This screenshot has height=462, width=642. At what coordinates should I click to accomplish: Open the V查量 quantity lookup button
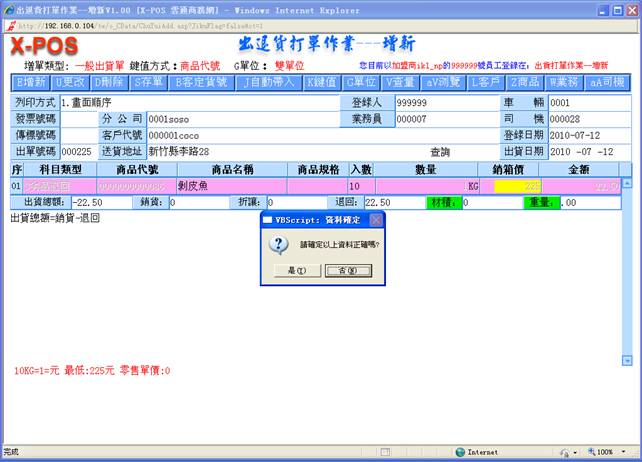401,81
